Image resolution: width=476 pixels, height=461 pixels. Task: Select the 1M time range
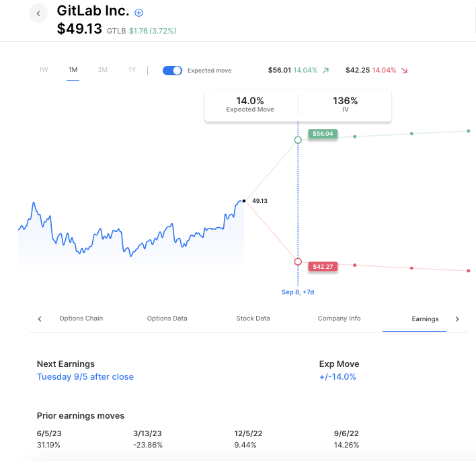coord(73,70)
